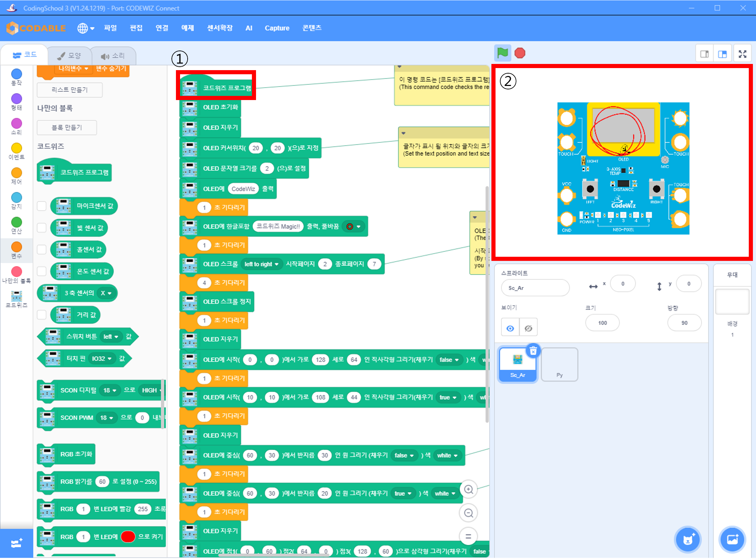
Task: Open the language globe menu
Action: point(86,28)
